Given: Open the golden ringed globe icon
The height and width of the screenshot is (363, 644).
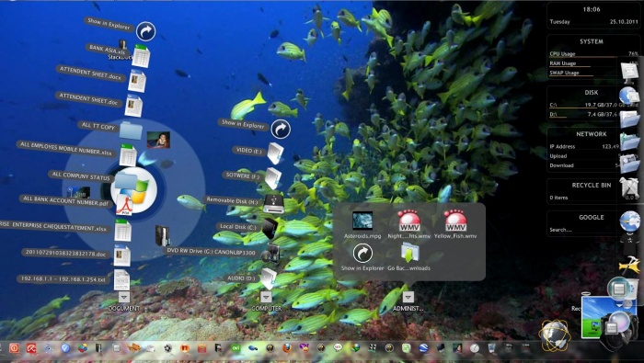Looking at the screenshot, I should [x=555, y=335].
